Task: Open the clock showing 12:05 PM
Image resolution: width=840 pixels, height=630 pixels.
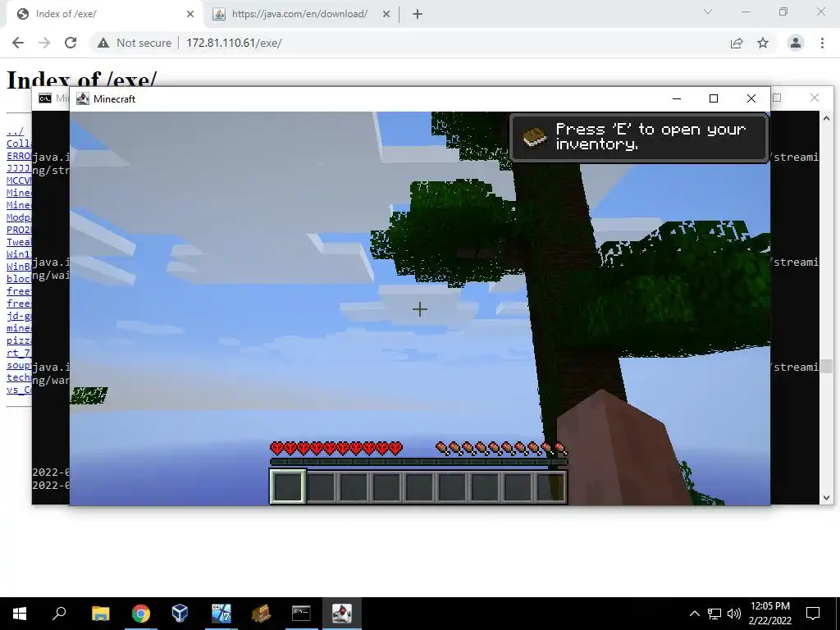Action: (769, 614)
